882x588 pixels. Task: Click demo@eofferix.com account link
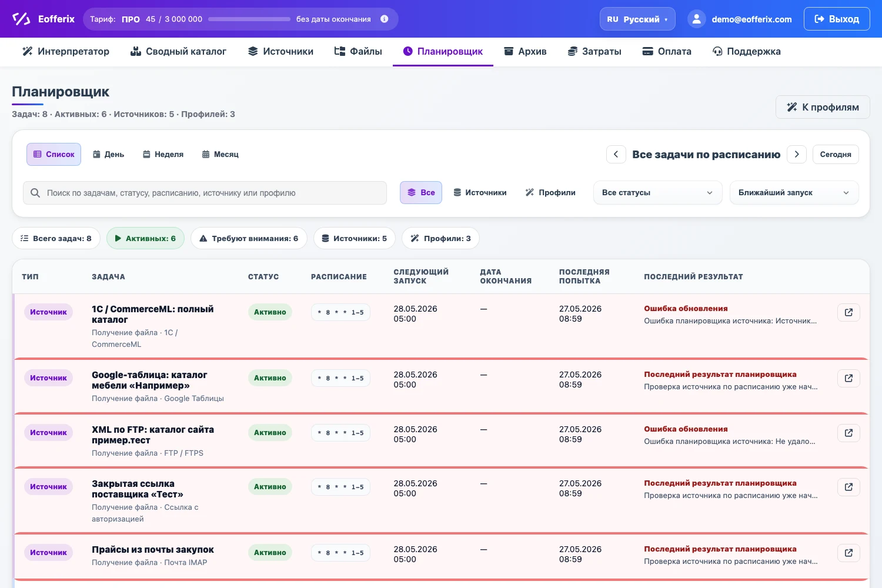click(x=751, y=19)
